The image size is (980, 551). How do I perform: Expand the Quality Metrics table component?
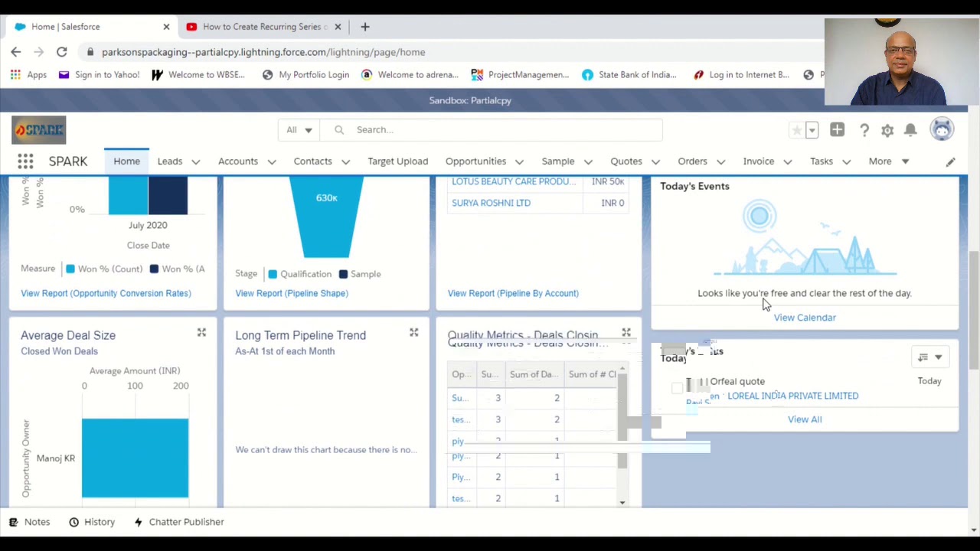(x=626, y=333)
